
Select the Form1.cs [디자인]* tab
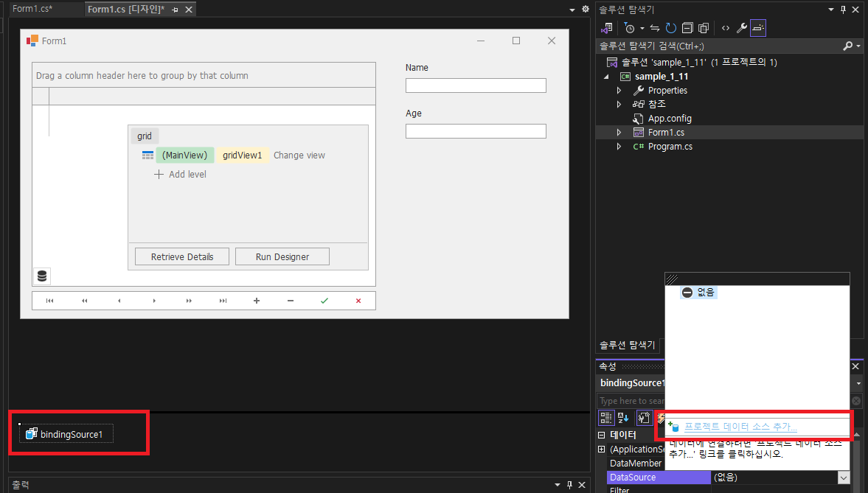[x=126, y=10]
